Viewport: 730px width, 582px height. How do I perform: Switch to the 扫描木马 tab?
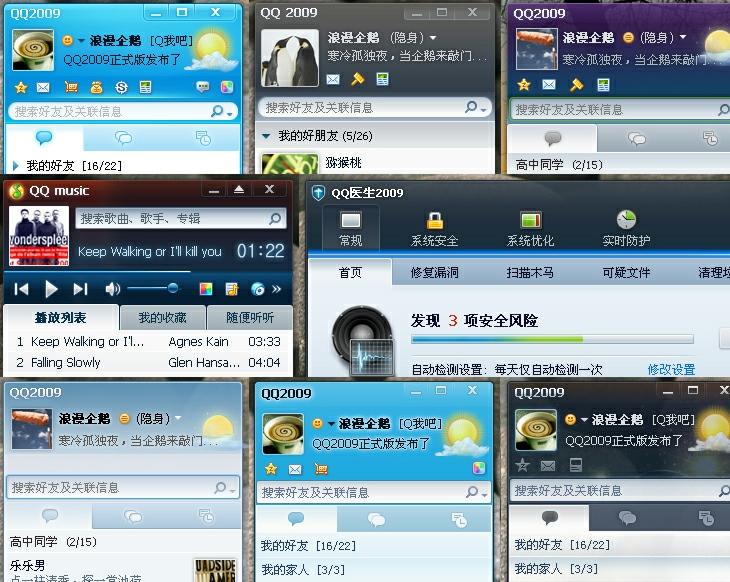pyautogui.click(x=530, y=272)
